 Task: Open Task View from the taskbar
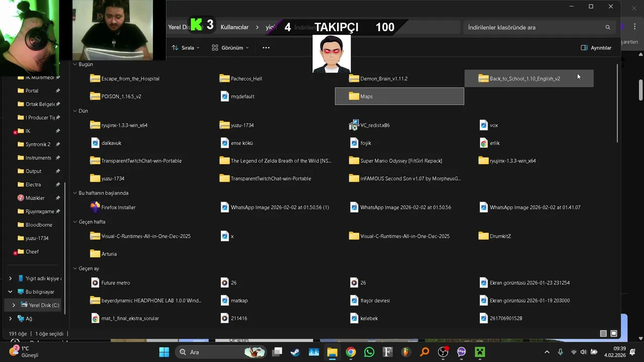[x=277, y=352]
